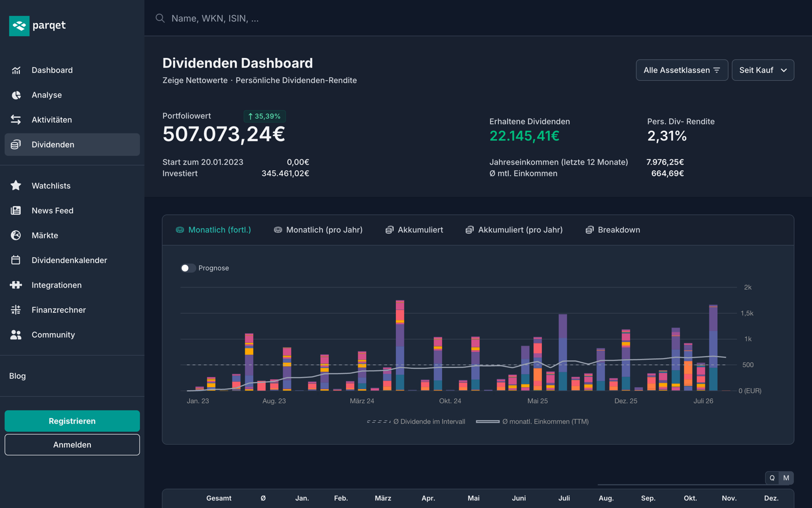Click the tall chart bar above Juli 26

point(713,347)
